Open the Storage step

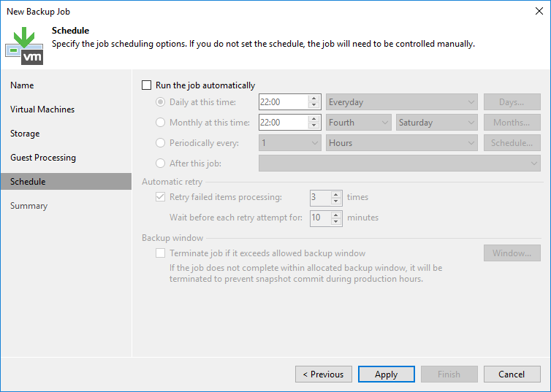[25, 134]
